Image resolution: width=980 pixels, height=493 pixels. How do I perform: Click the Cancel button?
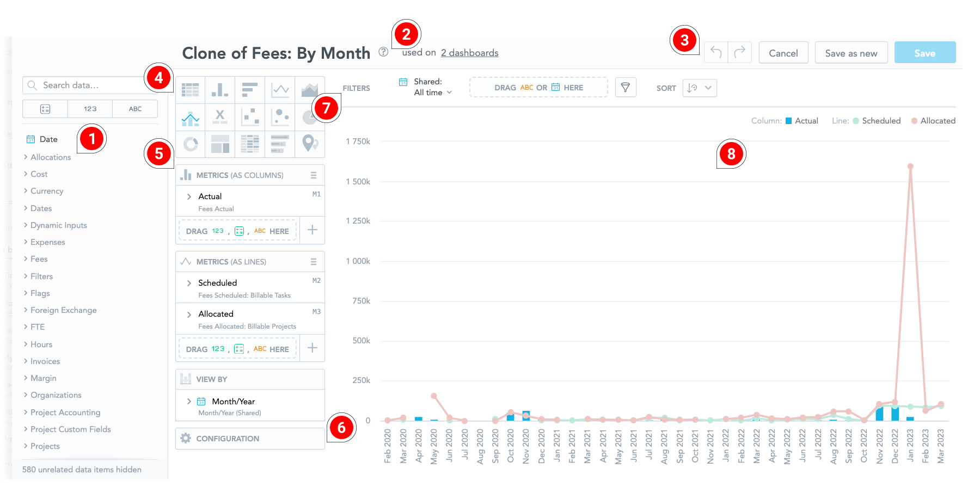(783, 53)
